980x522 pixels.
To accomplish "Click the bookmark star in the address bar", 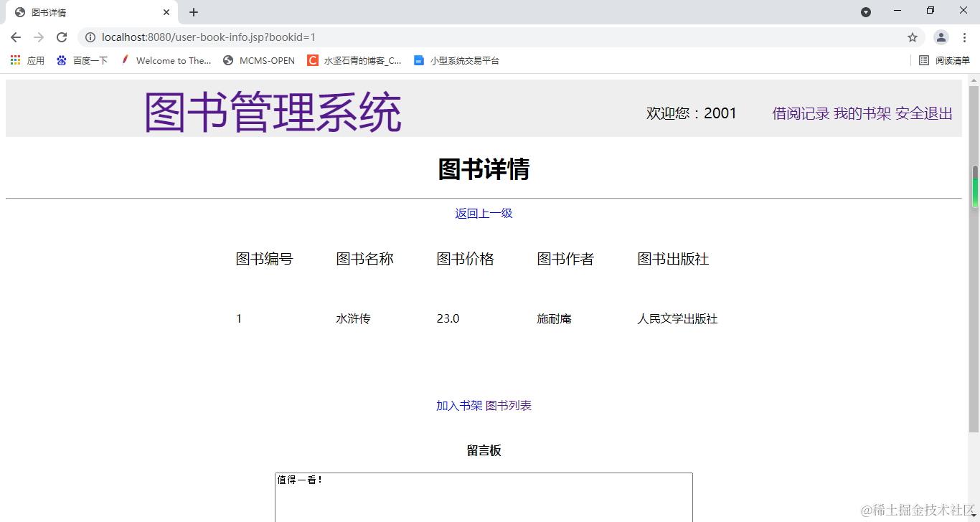I will pos(912,37).
